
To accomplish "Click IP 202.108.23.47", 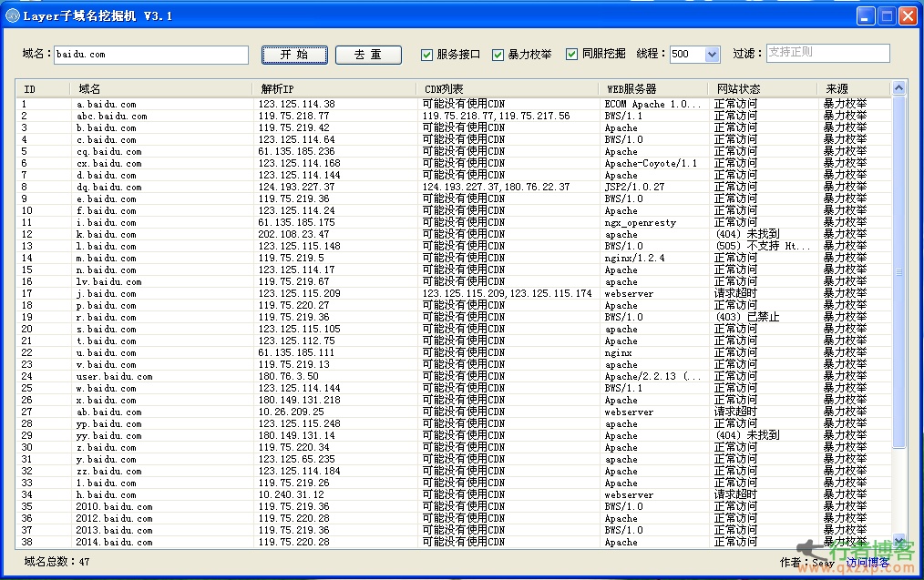I will pos(293,234).
